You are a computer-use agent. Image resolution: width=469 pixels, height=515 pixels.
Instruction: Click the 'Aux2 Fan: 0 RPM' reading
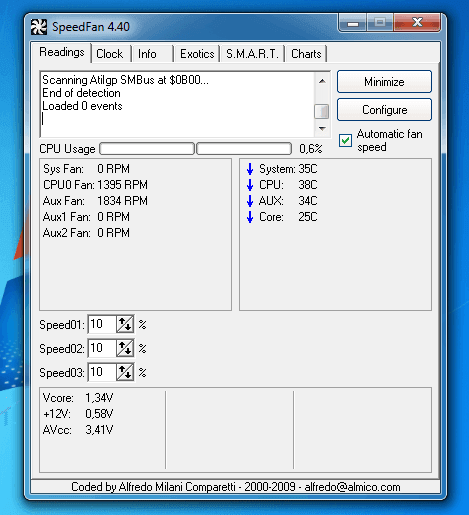click(x=86, y=233)
